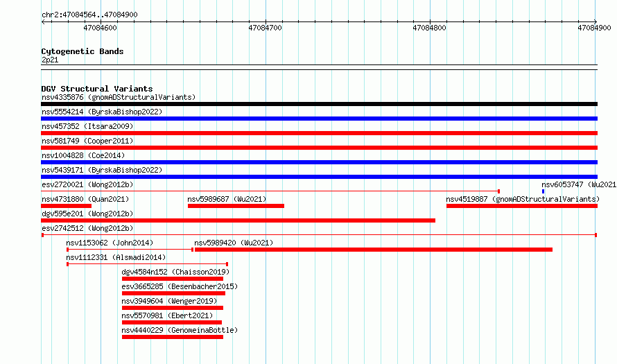The image size is (617, 364).
Task: Click the red nsv4519887 variant bar
Action: [522, 206]
